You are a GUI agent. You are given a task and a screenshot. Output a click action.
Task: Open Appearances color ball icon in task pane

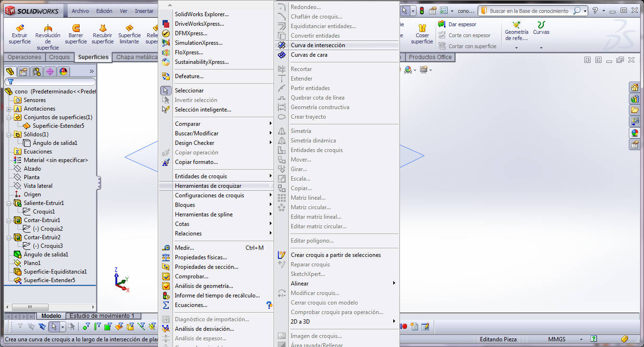[634, 133]
